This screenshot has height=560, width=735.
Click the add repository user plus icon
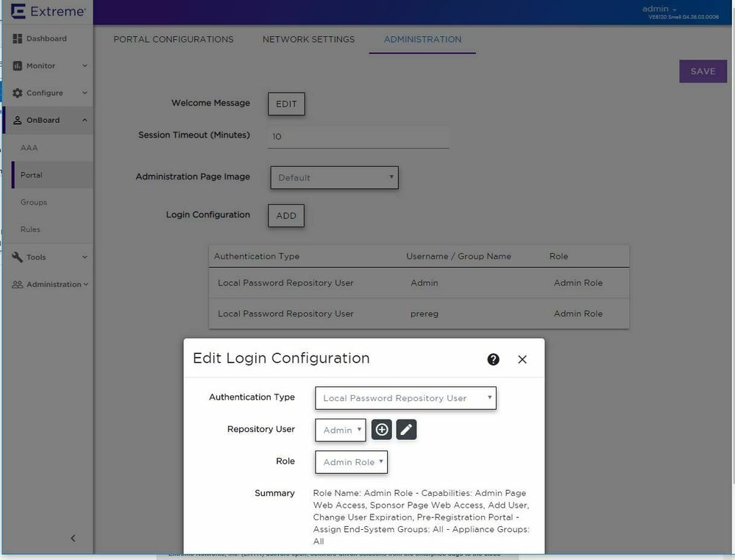(x=381, y=430)
